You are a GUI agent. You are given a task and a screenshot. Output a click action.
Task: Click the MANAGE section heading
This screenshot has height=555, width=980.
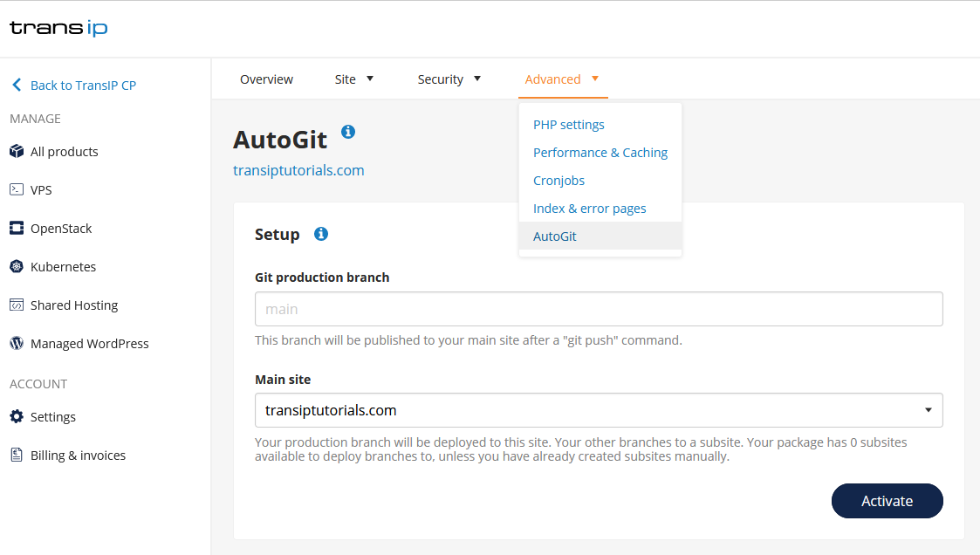coord(35,119)
